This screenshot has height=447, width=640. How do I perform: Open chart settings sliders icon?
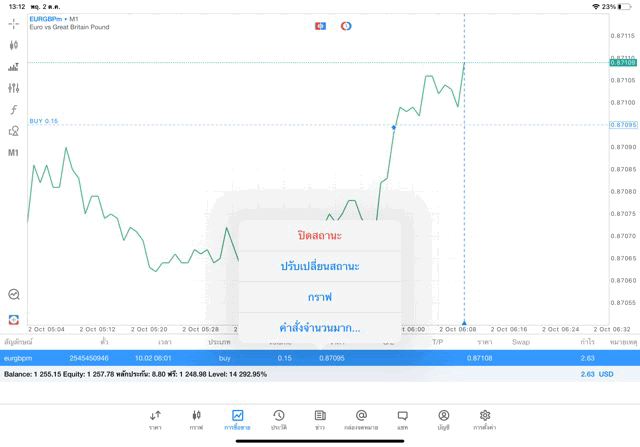14,88
